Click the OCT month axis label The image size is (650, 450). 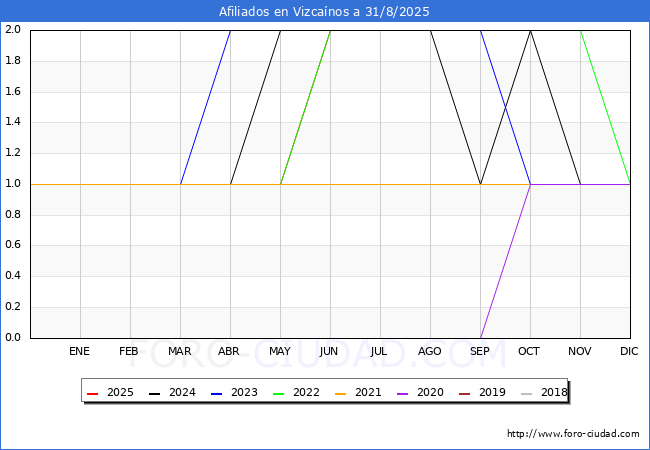(529, 351)
